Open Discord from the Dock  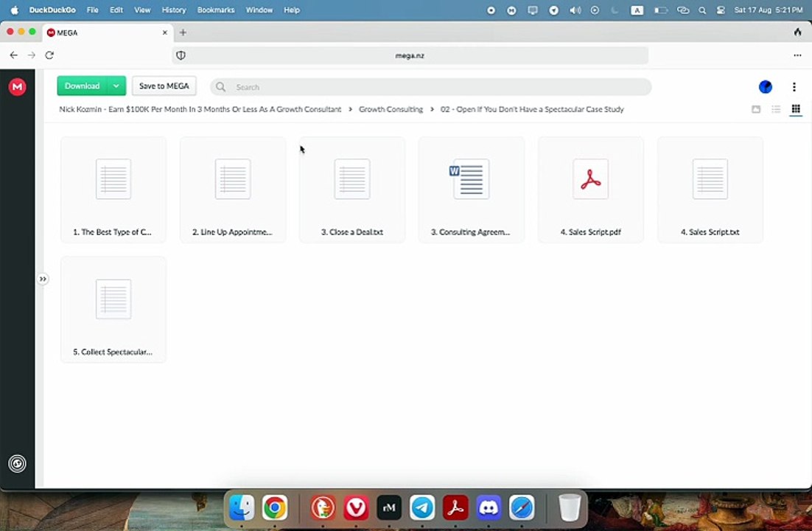tap(489, 507)
